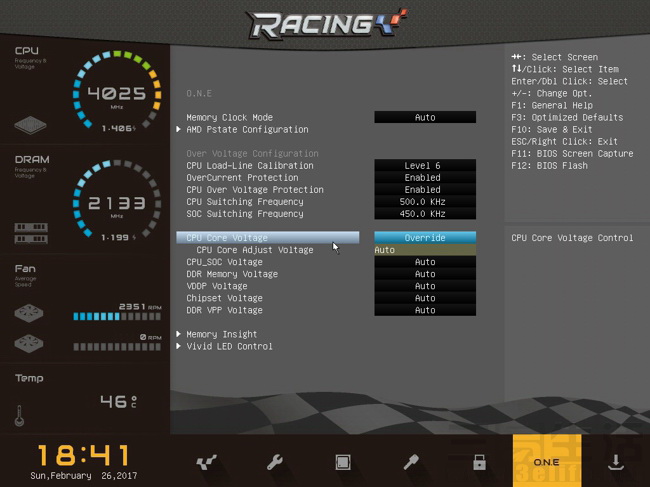Open CPU Switching Frequency 500.0 KHz option

[x=425, y=201]
